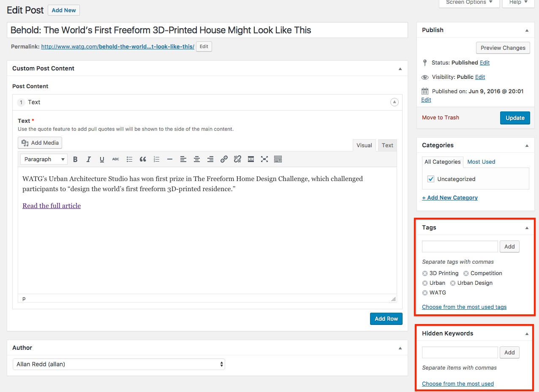This screenshot has height=392, width=539.
Task: Switch to the Text editor tab
Action: pyautogui.click(x=387, y=145)
